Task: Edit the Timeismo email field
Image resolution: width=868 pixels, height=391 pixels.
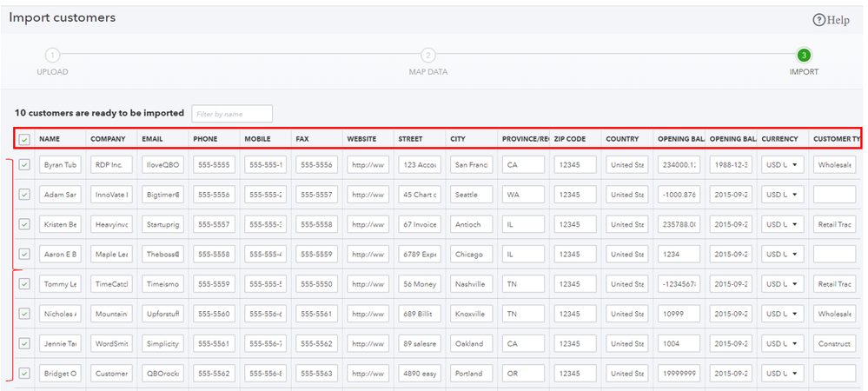Action: tap(162, 284)
